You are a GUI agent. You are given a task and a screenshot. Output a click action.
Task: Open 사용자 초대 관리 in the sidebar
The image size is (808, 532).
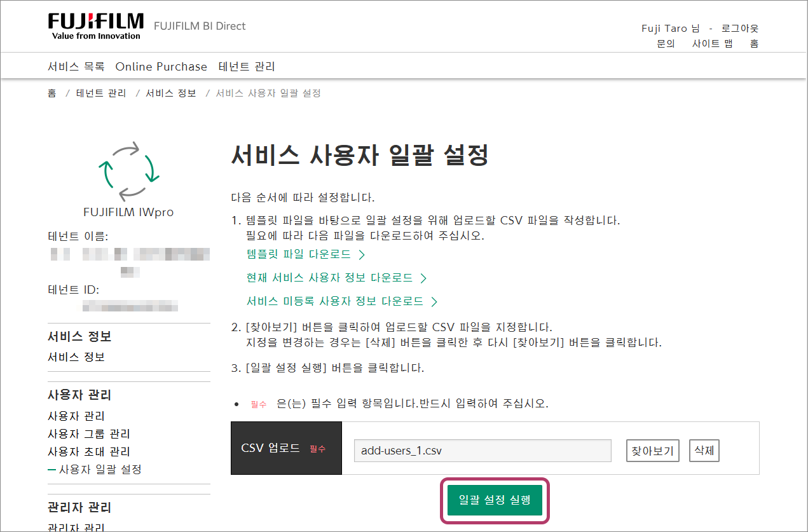click(89, 452)
